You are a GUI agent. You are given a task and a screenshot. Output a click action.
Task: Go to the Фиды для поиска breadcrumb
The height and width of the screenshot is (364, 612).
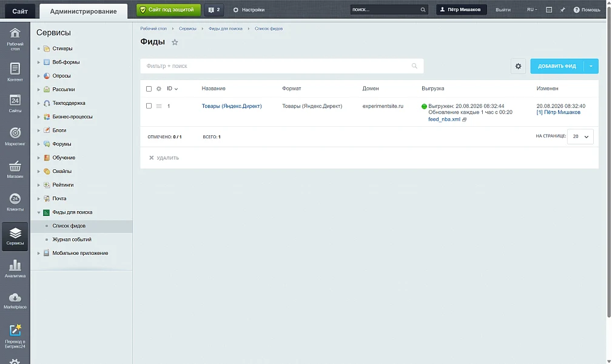pos(225,29)
